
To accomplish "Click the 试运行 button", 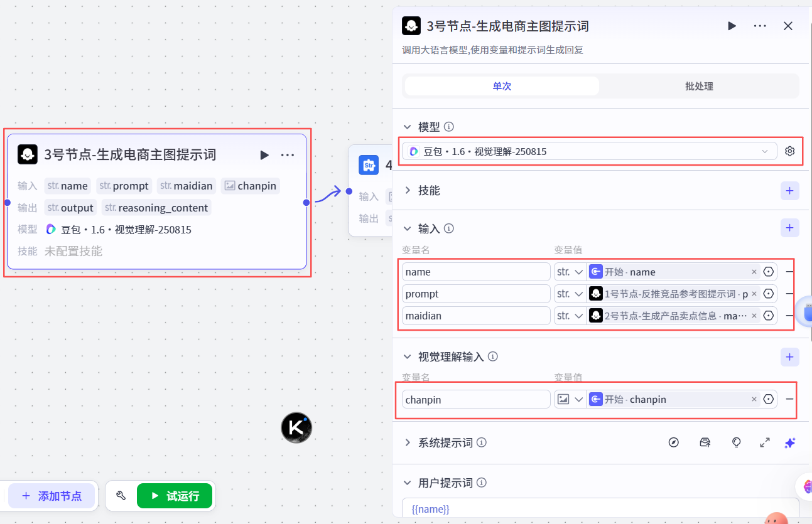I will click(174, 495).
